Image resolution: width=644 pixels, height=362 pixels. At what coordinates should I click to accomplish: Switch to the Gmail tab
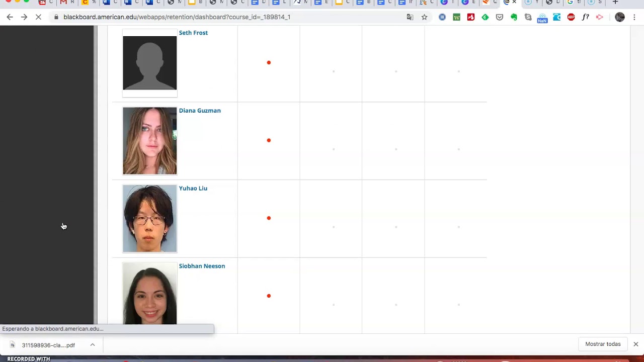[66, 3]
